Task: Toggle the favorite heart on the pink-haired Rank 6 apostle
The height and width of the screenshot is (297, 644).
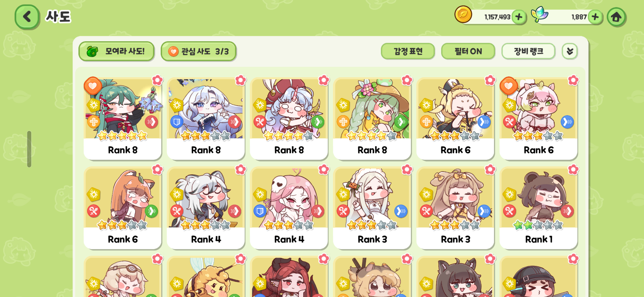Action: (x=508, y=86)
